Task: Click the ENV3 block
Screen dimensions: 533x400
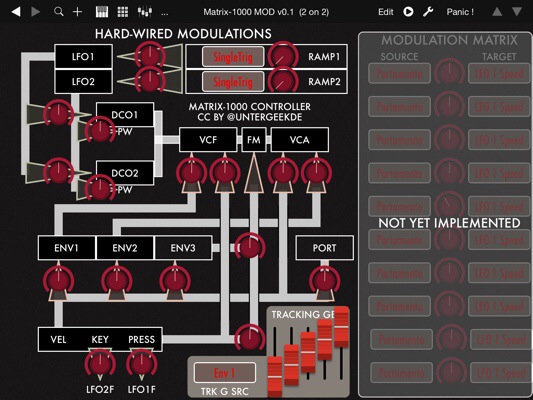Action: coord(183,248)
